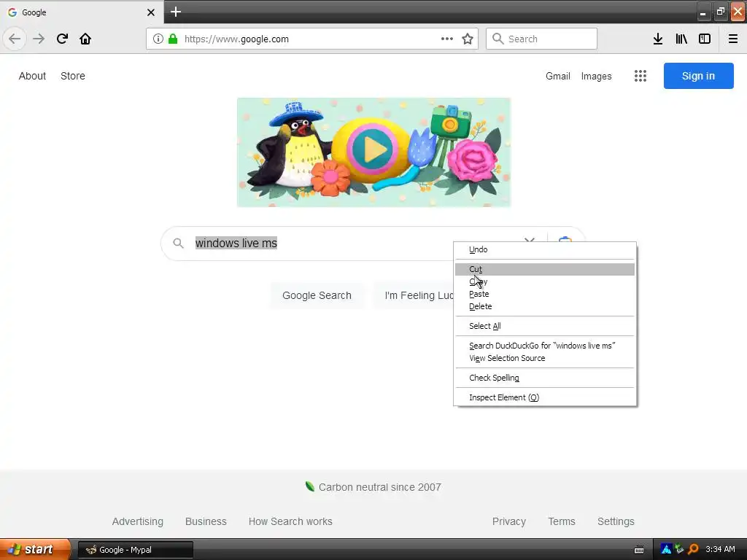Choose Select All from context menu
Viewport: 747px width, 560px height.
544,326
